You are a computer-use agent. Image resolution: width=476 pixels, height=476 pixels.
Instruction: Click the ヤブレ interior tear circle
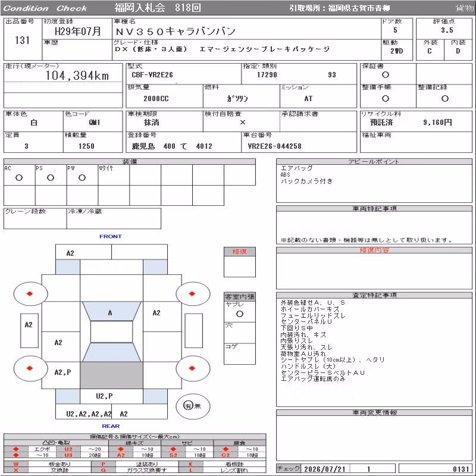pyautogui.click(x=240, y=314)
